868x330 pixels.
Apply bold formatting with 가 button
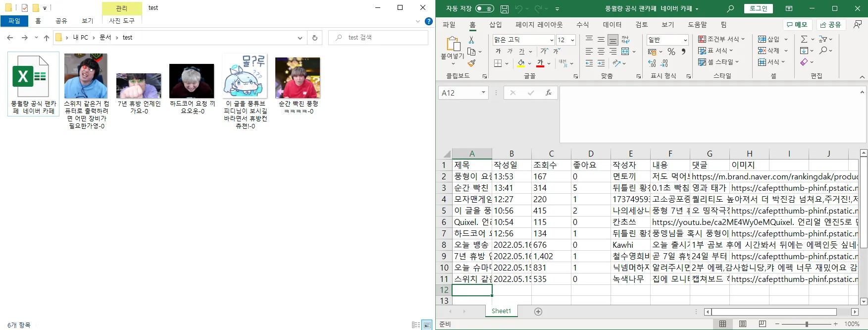tap(498, 51)
